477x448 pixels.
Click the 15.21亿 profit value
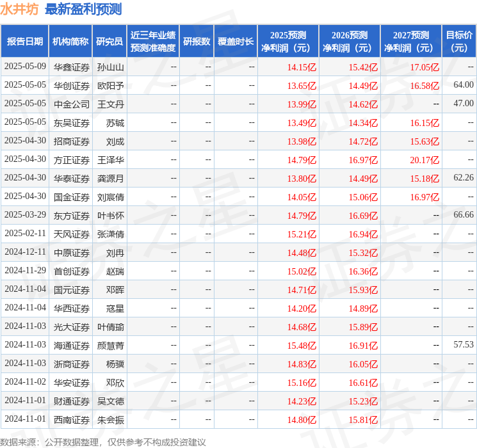pyautogui.click(x=302, y=234)
